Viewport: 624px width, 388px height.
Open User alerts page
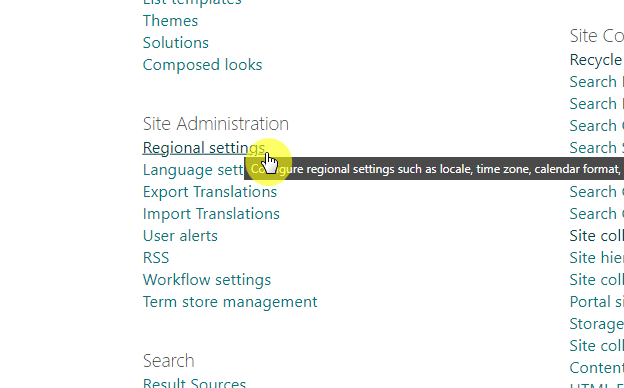180,236
